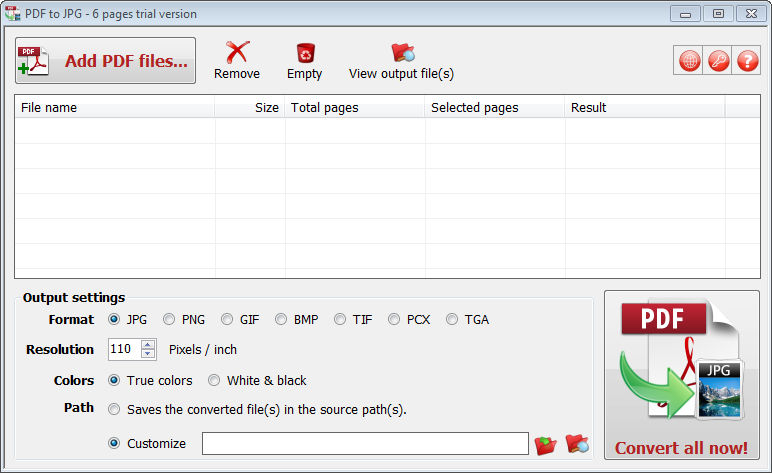Viewport: 772px width, 473px height.
Task: Click the File name column header
Action: coord(115,107)
